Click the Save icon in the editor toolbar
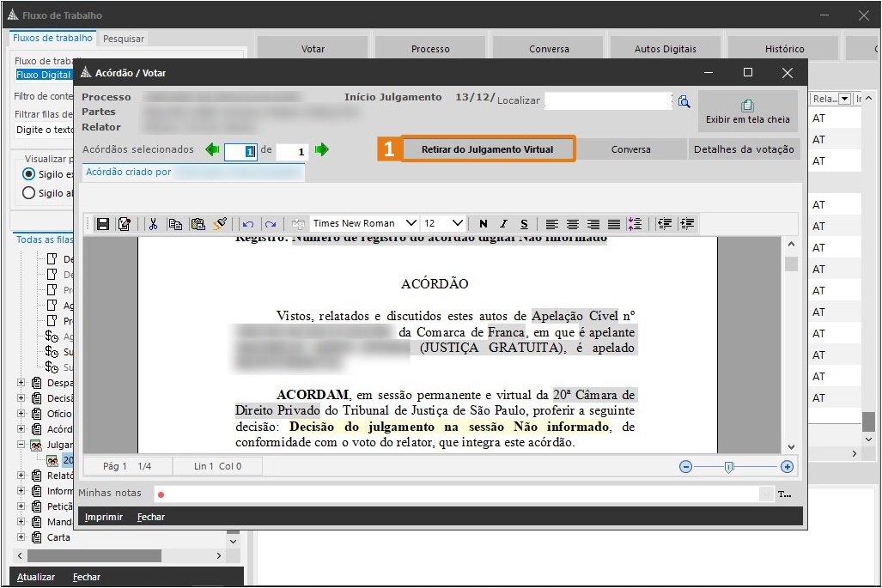Image resolution: width=882 pixels, height=588 pixels. [103, 224]
